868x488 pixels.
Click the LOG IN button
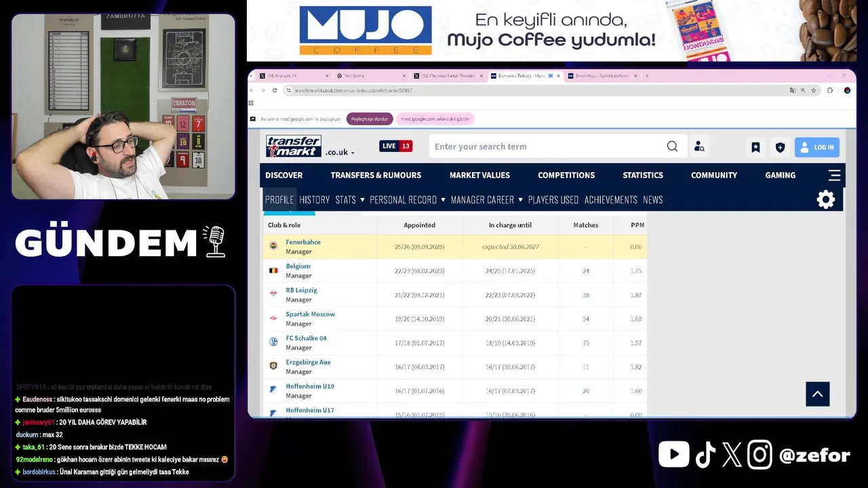[x=817, y=147]
